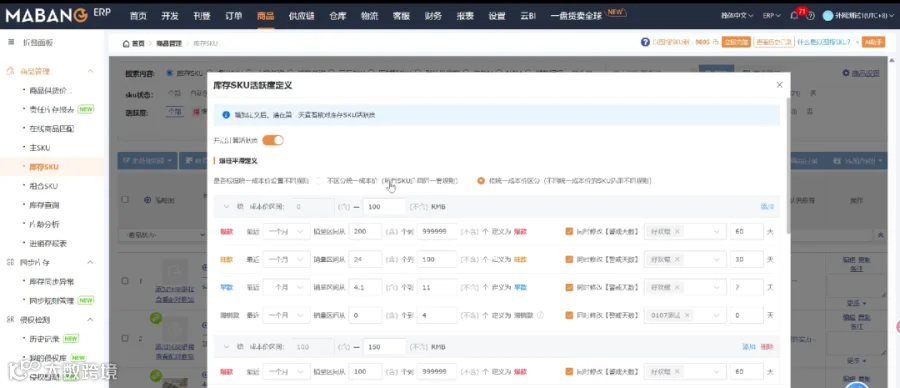
Task: Click warning days field showing 30
Action: tap(746, 259)
